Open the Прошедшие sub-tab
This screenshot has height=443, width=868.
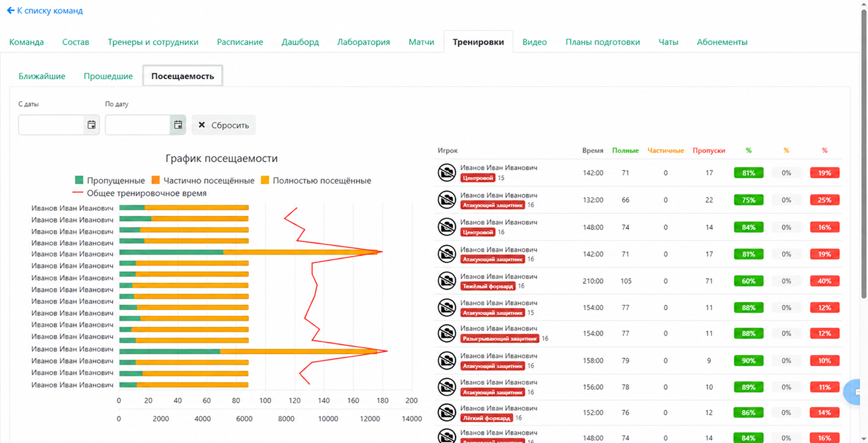pos(108,76)
